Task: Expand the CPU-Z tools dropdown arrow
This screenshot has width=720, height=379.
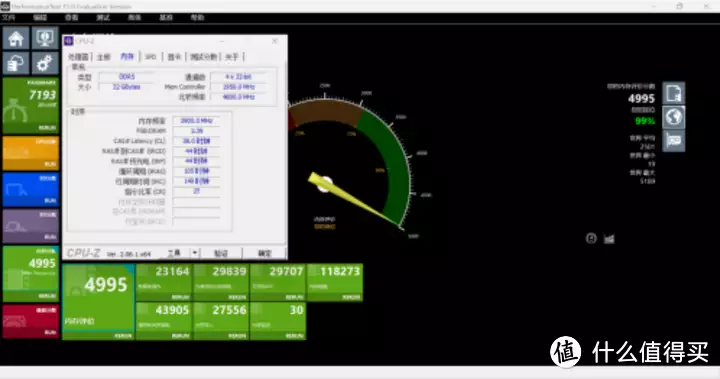Action: coord(195,253)
